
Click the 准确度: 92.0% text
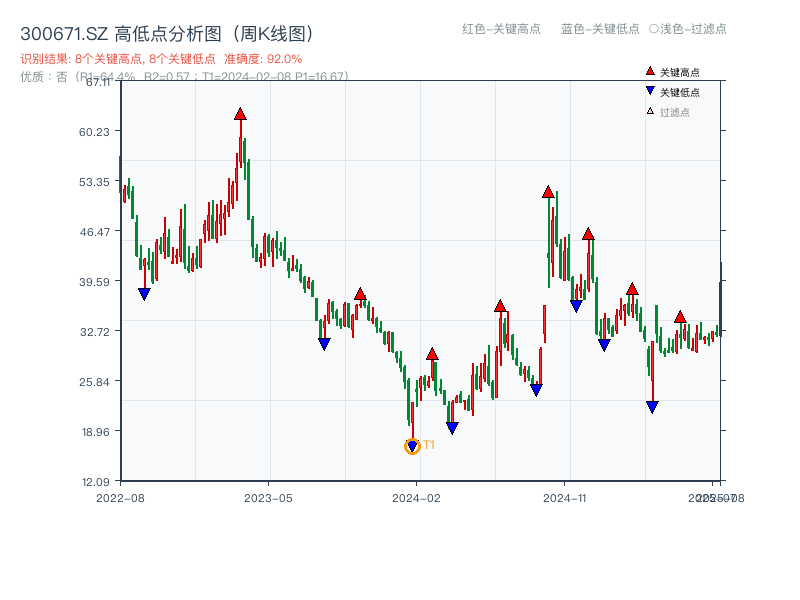[x=263, y=59]
